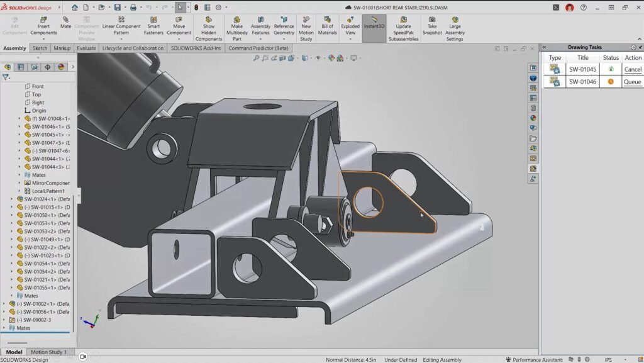Collapse the Drawing Tasks panel chevrons
The width and height of the screenshot is (644, 363).
[x=544, y=47]
